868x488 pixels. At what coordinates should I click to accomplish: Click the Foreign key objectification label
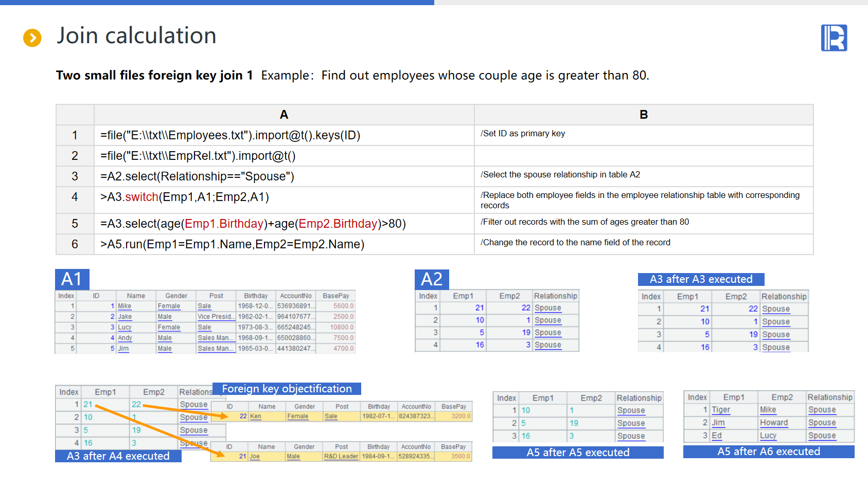tap(287, 389)
